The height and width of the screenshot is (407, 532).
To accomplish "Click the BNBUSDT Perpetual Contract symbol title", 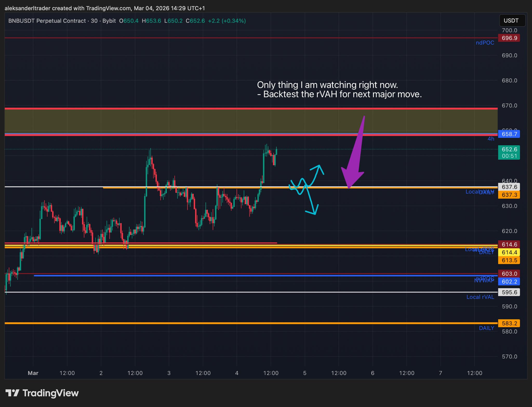I will 47,21.
